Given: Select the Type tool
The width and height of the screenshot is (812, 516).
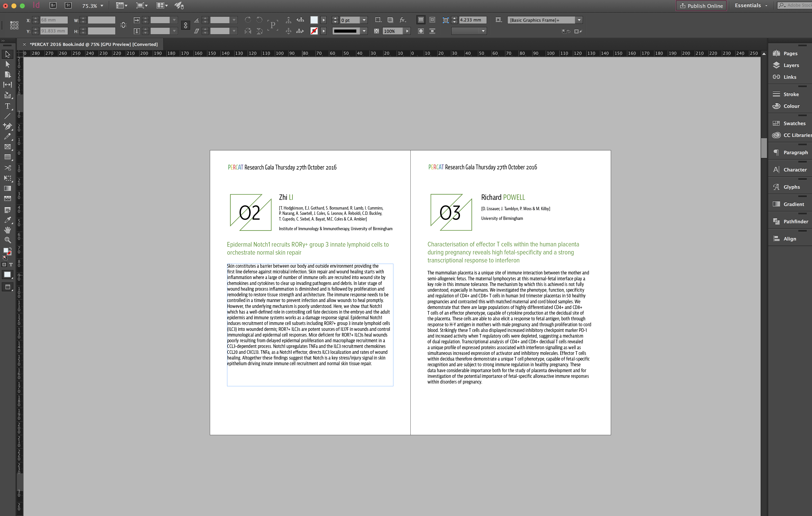Looking at the screenshot, I should point(7,106).
